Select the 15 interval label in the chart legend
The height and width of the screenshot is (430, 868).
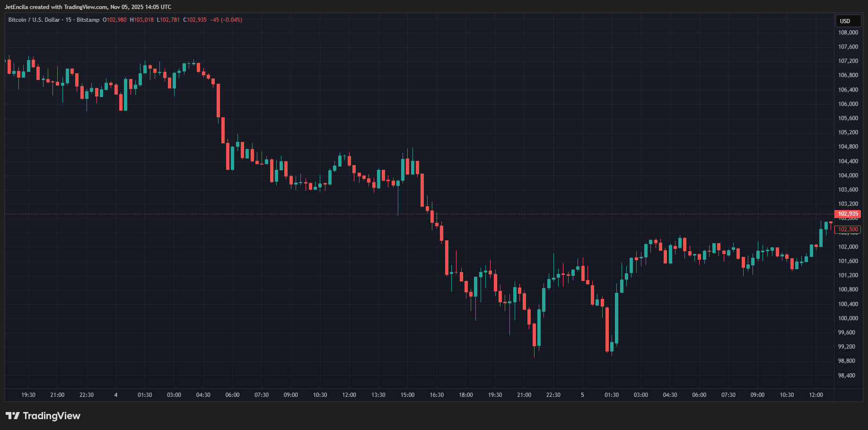[x=69, y=20]
